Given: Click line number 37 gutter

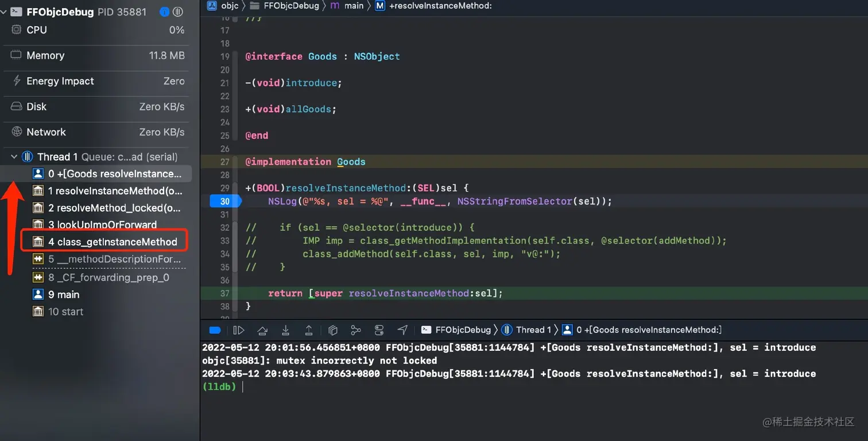Looking at the screenshot, I should coord(224,293).
